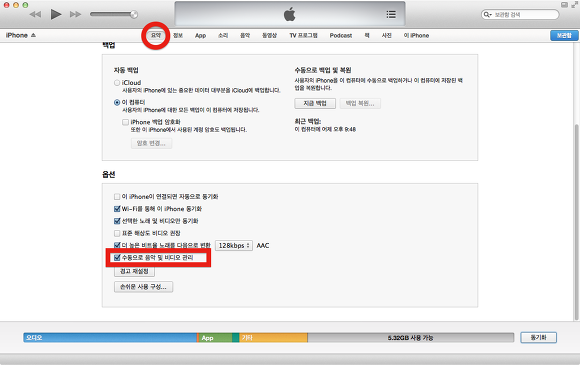Enable iPhone backup encryption checkbox
Screen dimensions: 580x365
tap(125, 122)
